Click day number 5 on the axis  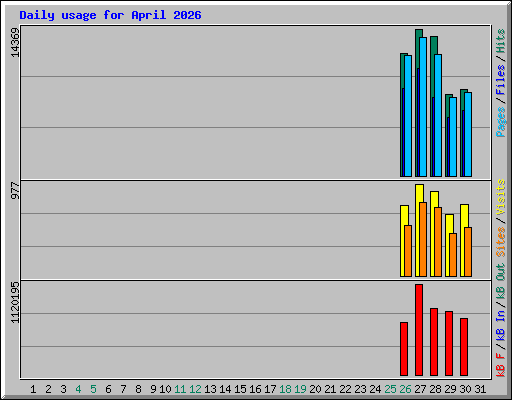(93, 389)
